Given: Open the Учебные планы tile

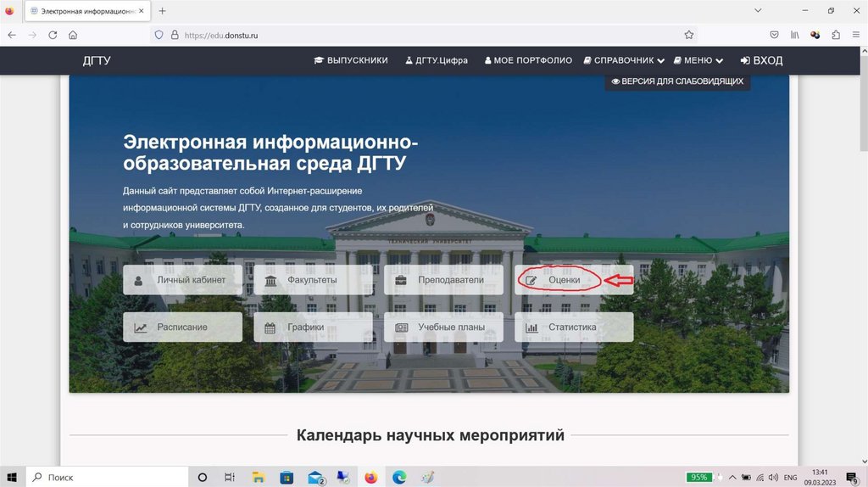Looking at the screenshot, I should (443, 327).
